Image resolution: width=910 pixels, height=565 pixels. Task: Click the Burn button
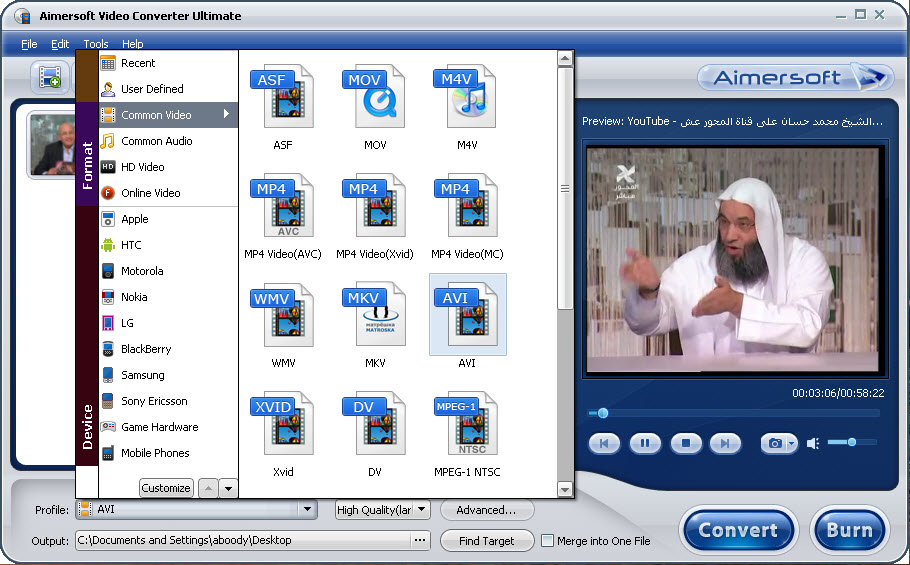849,530
